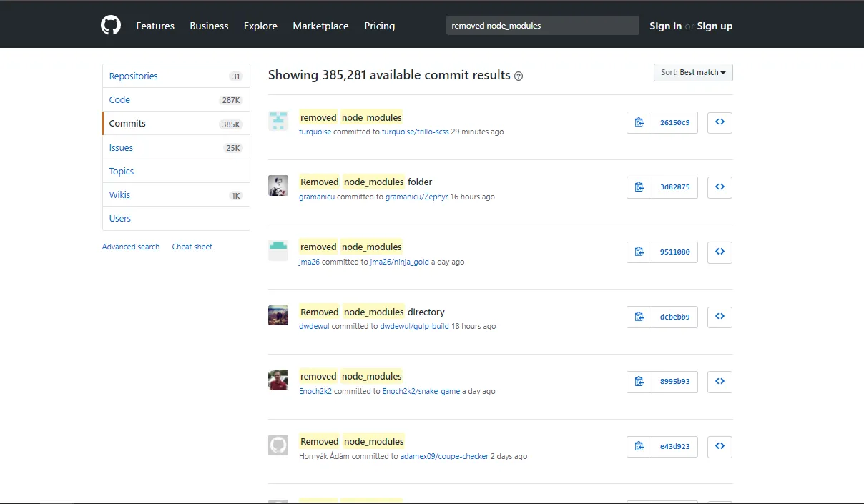Screen dimensions: 864x504
Task: Click the search syntax help question mark icon
Action: [519, 76]
